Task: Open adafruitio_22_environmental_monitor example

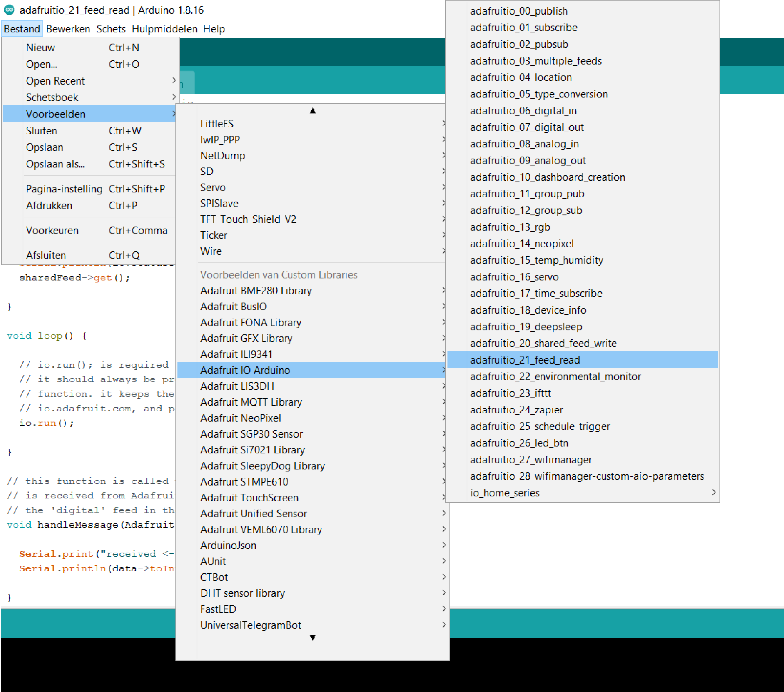Action: tap(583, 377)
